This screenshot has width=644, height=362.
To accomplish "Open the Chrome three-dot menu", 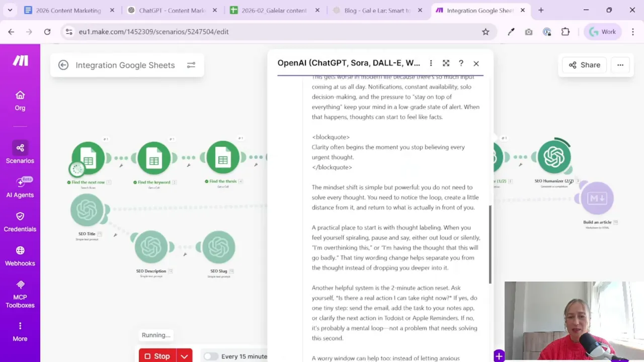I will tap(632, 32).
